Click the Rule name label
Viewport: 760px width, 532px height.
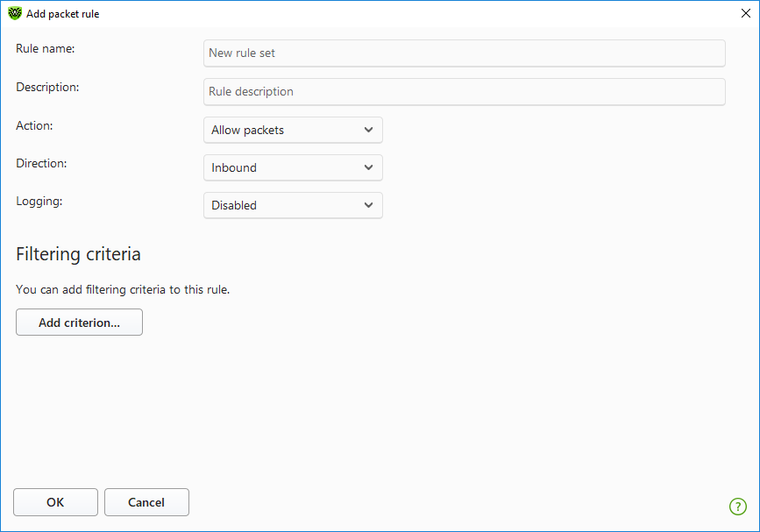click(45, 48)
